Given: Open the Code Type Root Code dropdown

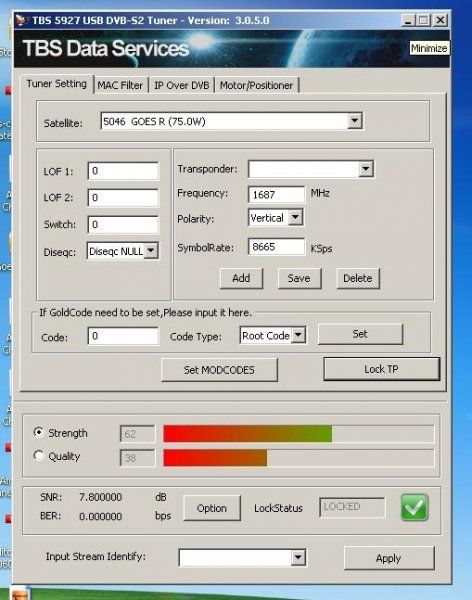Looking at the screenshot, I should [298, 335].
